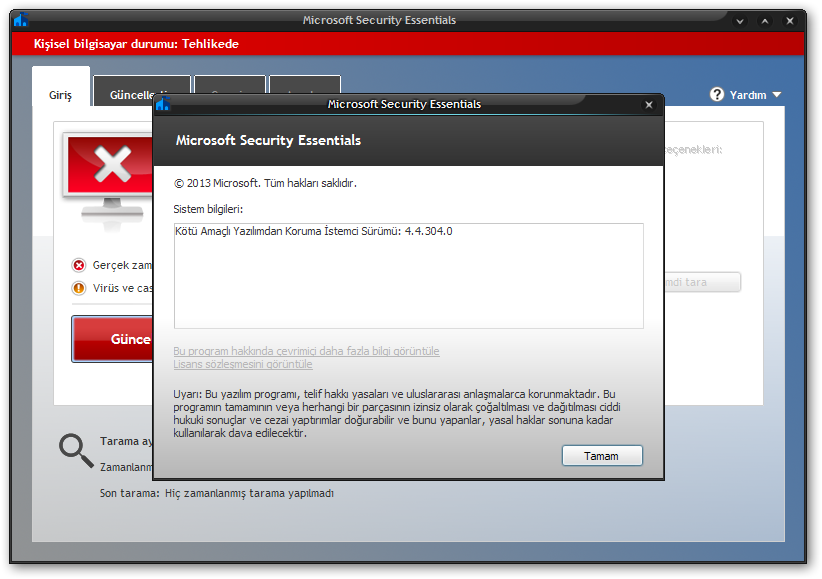Close the About dialog with X
Viewport: 822px width, 579px height.
648,104
